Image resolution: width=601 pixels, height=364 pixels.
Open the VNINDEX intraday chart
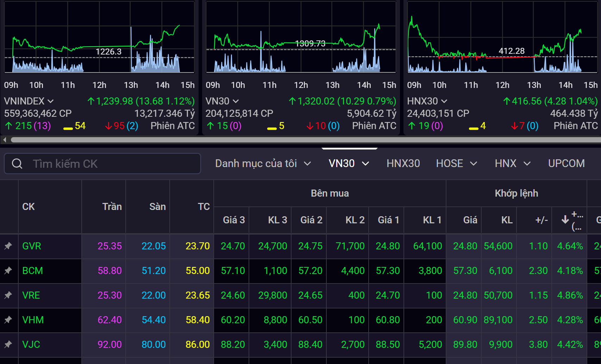coord(99,37)
